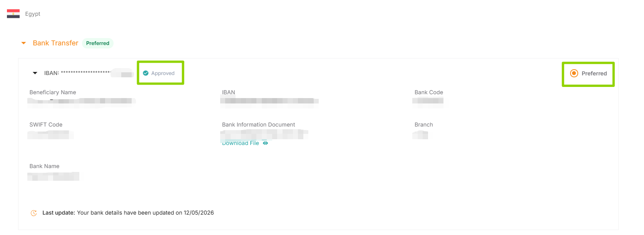Click the green Approved checkmark icon
644x235 pixels.
pyautogui.click(x=146, y=73)
